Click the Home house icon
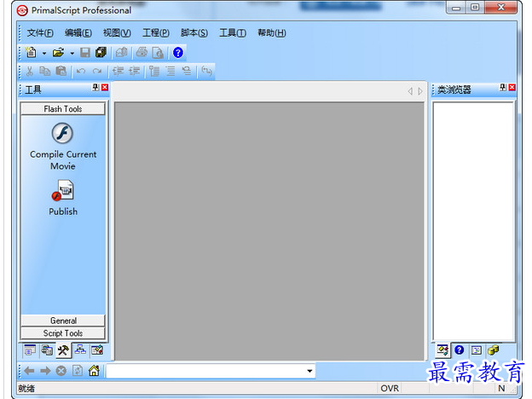 point(94,371)
